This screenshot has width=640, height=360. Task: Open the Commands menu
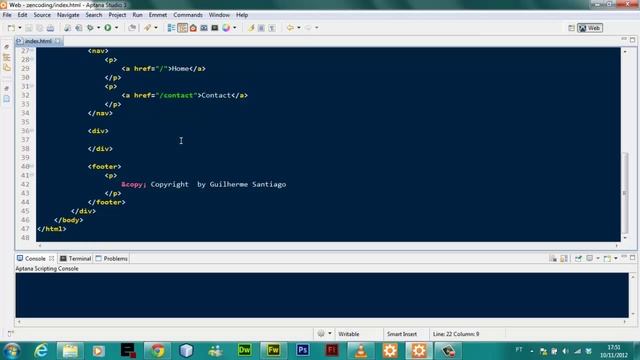coord(188,15)
